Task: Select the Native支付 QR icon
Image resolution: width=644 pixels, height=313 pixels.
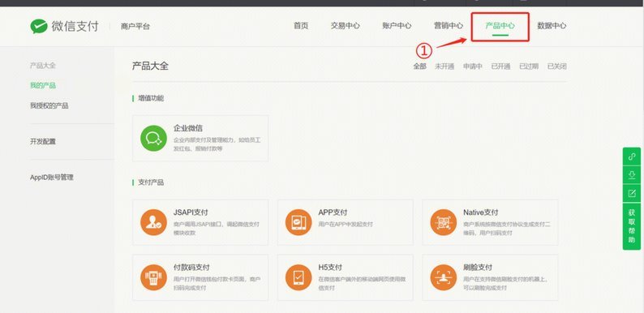Action: tap(444, 222)
